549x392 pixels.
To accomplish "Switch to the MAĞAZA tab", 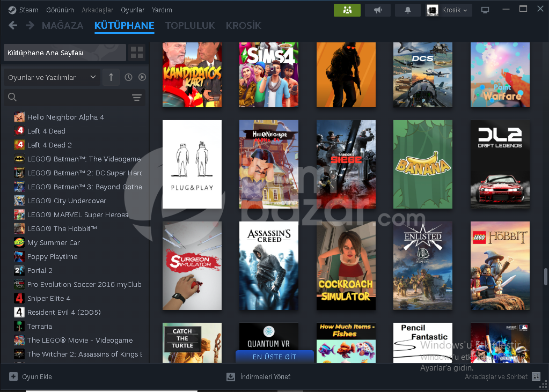I will click(x=63, y=25).
